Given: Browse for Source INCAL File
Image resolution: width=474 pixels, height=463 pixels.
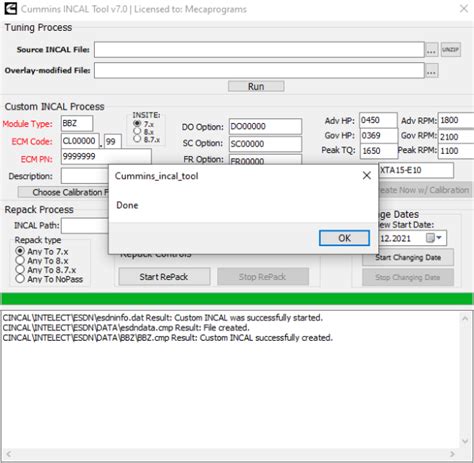Looking at the screenshot, I should coord(431,50).
